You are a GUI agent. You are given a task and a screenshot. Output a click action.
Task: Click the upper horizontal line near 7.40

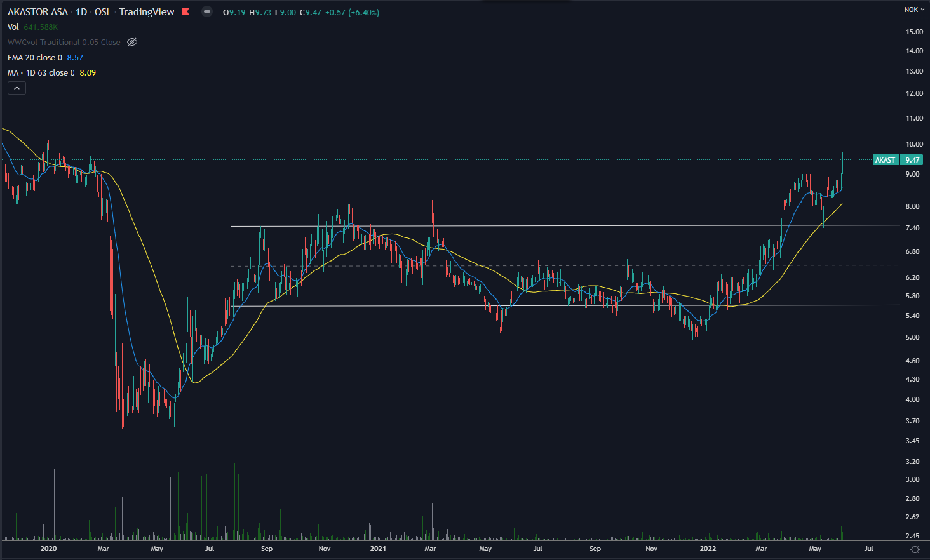click(565, 226)
